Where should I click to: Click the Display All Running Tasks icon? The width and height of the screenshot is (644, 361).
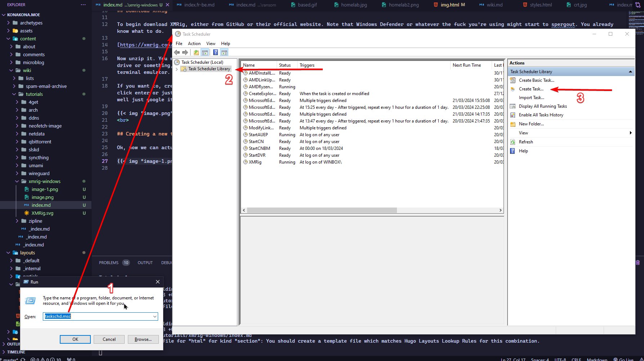tap(513, 106)
